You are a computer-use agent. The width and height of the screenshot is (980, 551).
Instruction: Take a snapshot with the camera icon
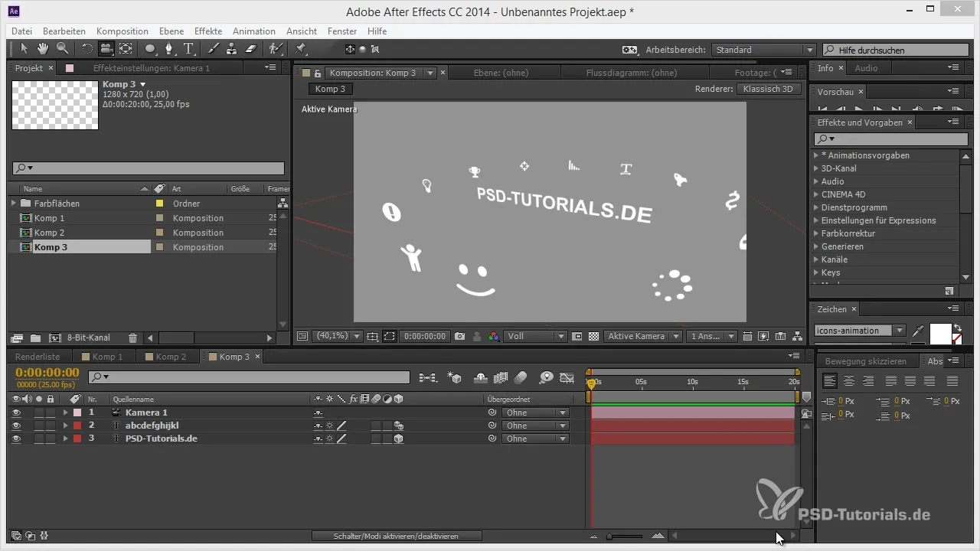[460, 336]
